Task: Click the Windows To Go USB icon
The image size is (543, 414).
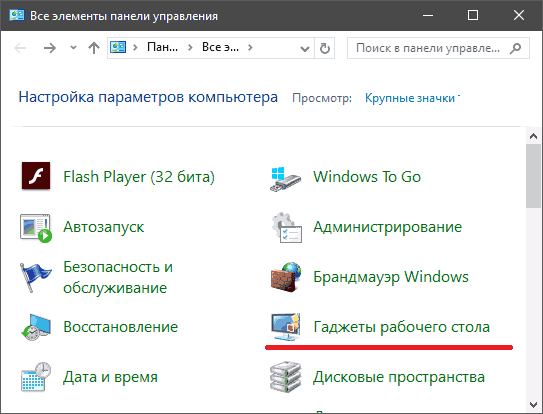Action: [x=285, y=179]
